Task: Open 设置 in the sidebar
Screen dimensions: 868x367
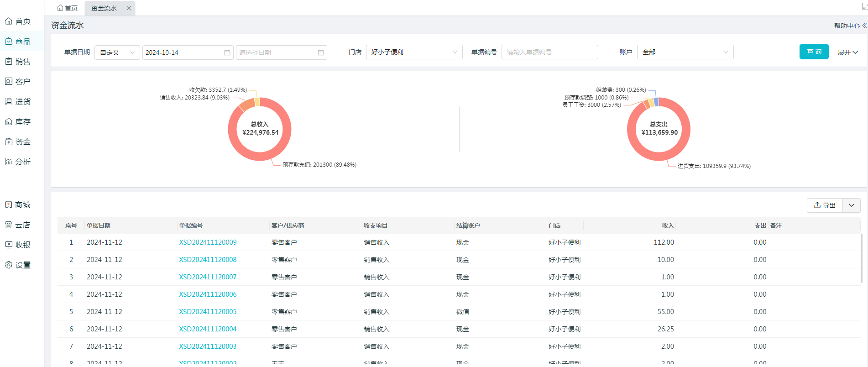Action: click(x=18, y=265)
